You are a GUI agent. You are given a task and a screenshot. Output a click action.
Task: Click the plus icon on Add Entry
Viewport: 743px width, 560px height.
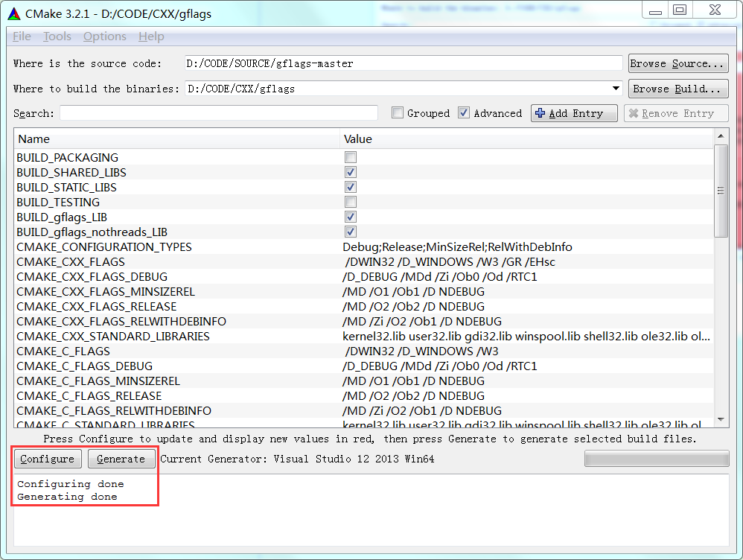[x=540, y=113]
